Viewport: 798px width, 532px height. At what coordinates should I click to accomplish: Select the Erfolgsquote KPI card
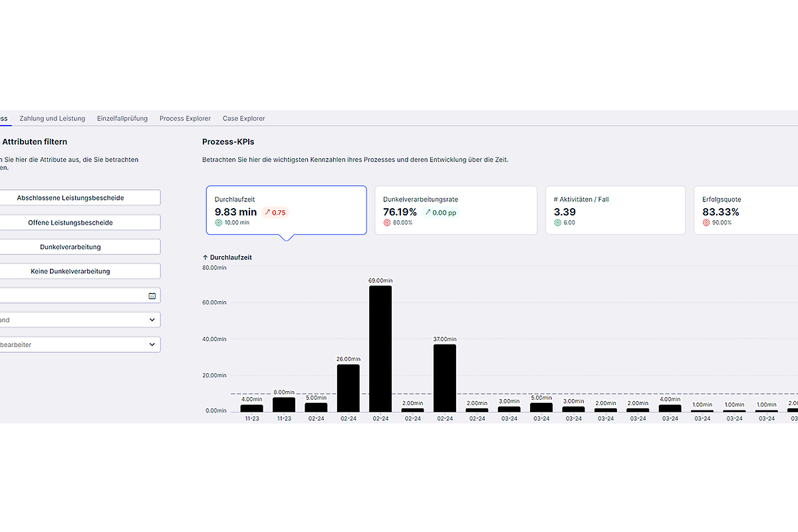coord(745,210)
